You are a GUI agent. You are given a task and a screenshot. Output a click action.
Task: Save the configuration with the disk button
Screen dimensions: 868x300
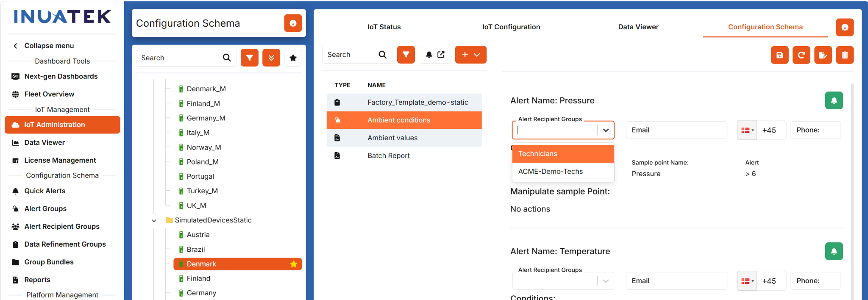point(779,55)
